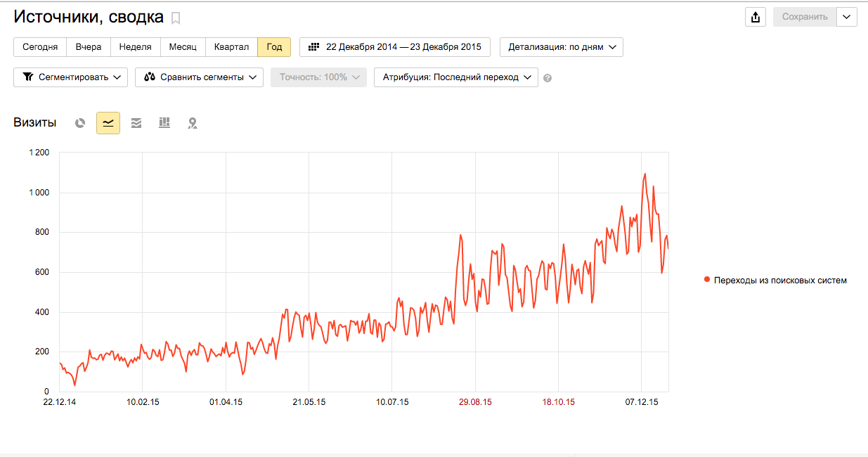The width and height of the screenshot is (868, 457).
Task: Switch to stacked area chart icon
Action: tap(136, 123)
